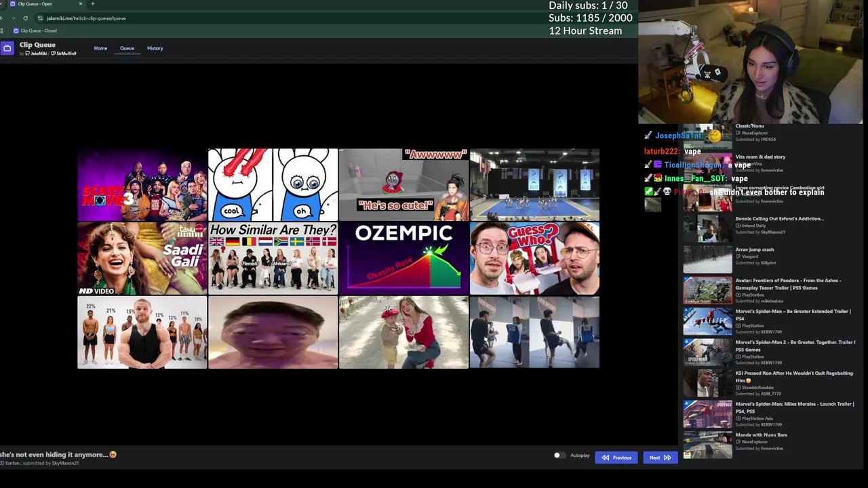This screenshot has height=488, width=868.
Task: Open KSI Pressed Ron clip
Action: click(x=794, y=376)
